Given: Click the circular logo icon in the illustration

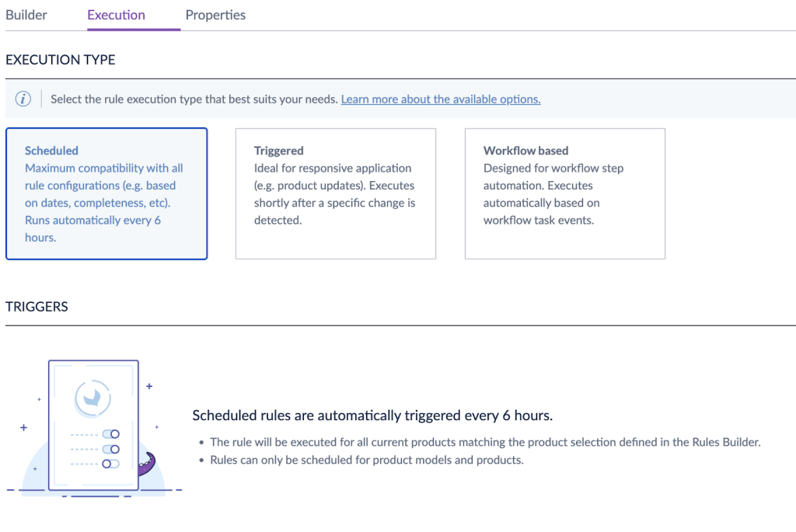Looking at the screenshot, I should tap(93, 397).
